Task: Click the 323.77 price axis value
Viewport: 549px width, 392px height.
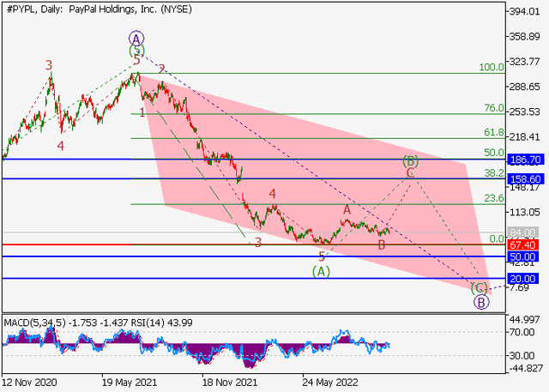Action: point(525,62)
